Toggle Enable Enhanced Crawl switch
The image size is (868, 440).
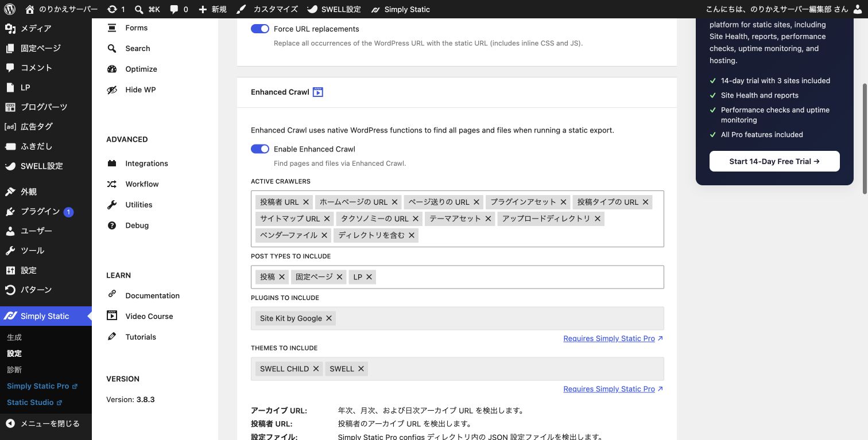point(260,149)
